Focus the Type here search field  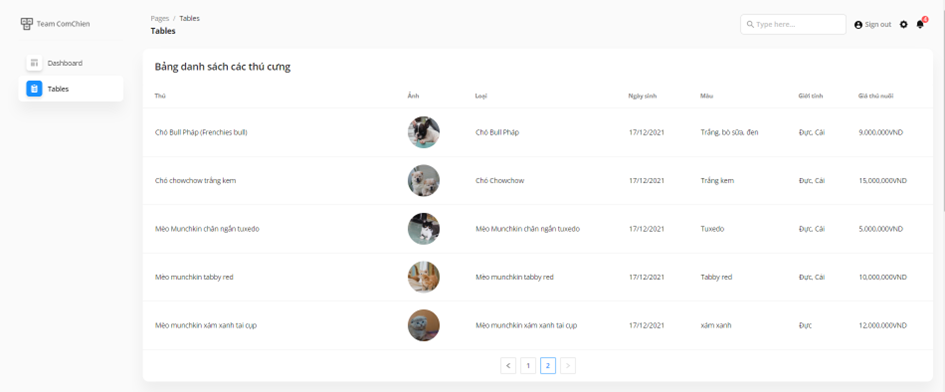(793, 24)
